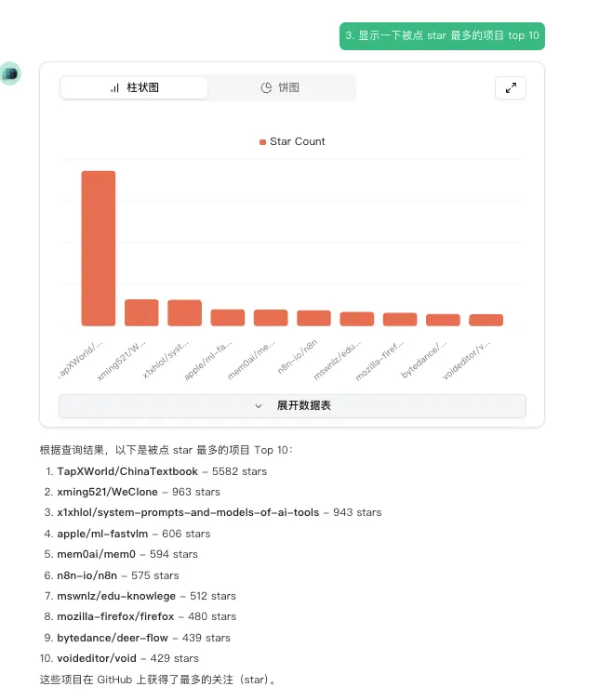Click the green user message bubble
The height and width of the screenshot is (700, 599).
[442, 35]
